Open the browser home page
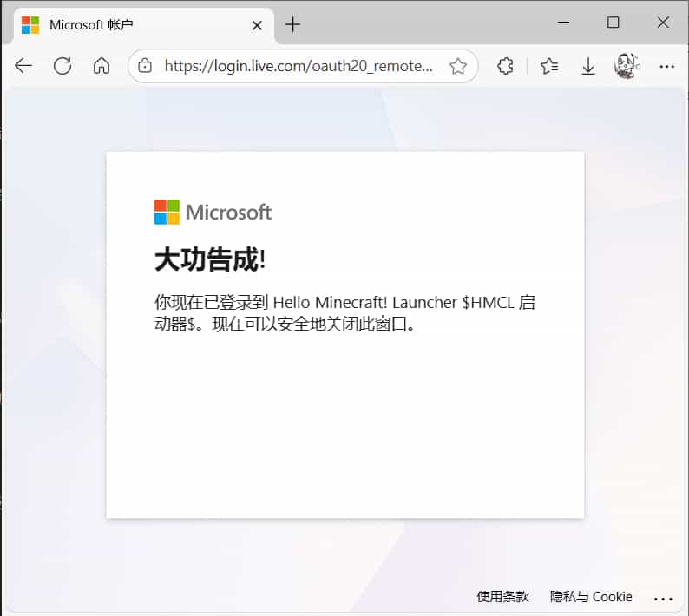 point(102,66)
